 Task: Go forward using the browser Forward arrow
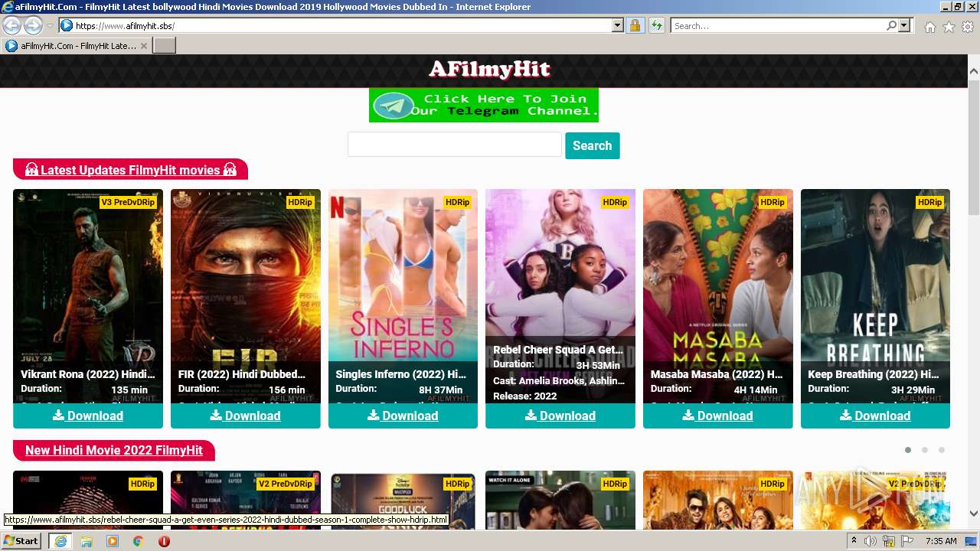33,26
